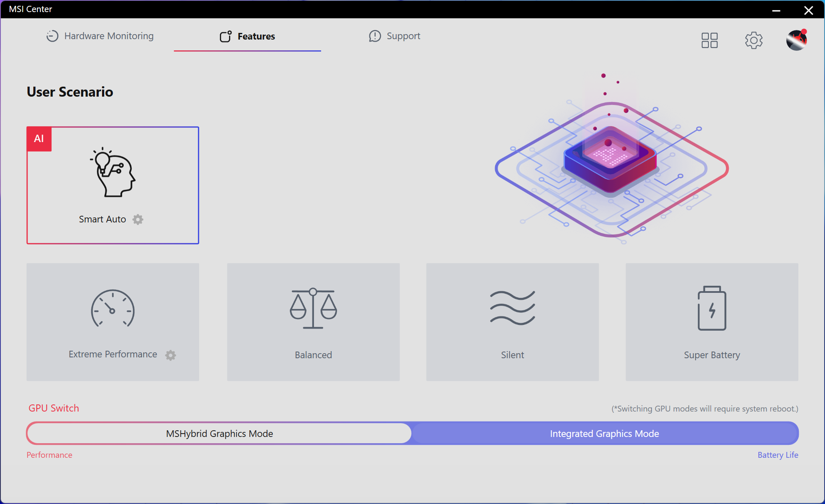Minimize the MSI Center window
The width and height of the screenshot is (825, 504).
click(776, 10)
